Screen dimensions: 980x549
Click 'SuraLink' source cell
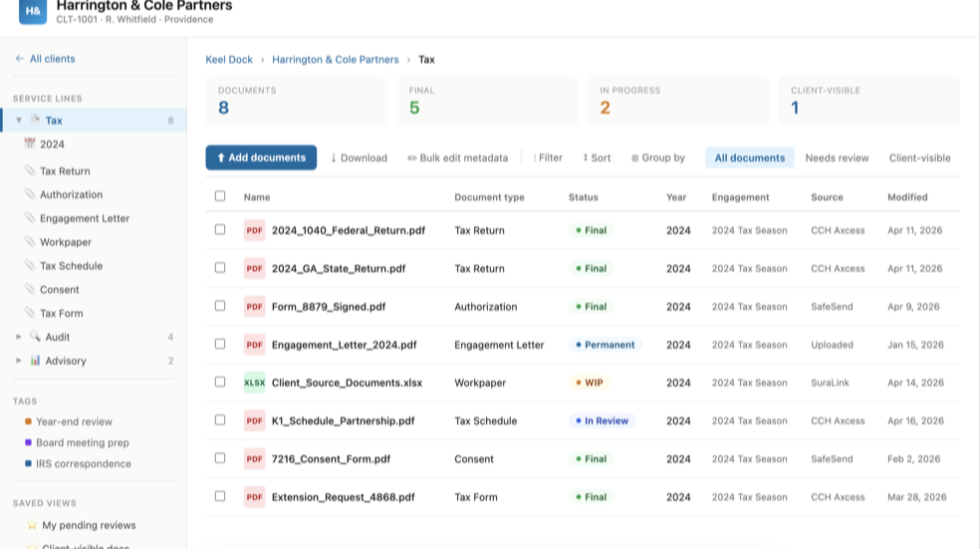coord(830,383)
